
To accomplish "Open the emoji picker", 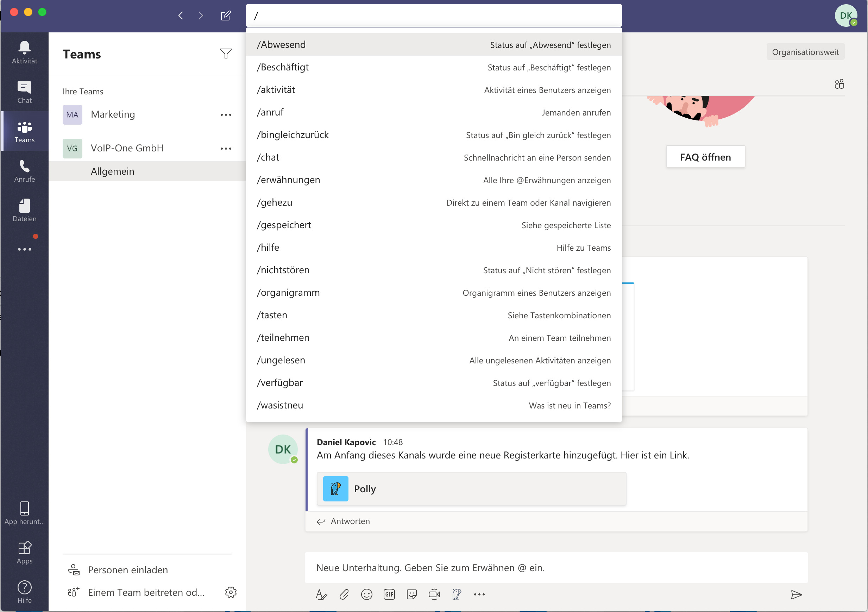I will (x=367, y=594).
